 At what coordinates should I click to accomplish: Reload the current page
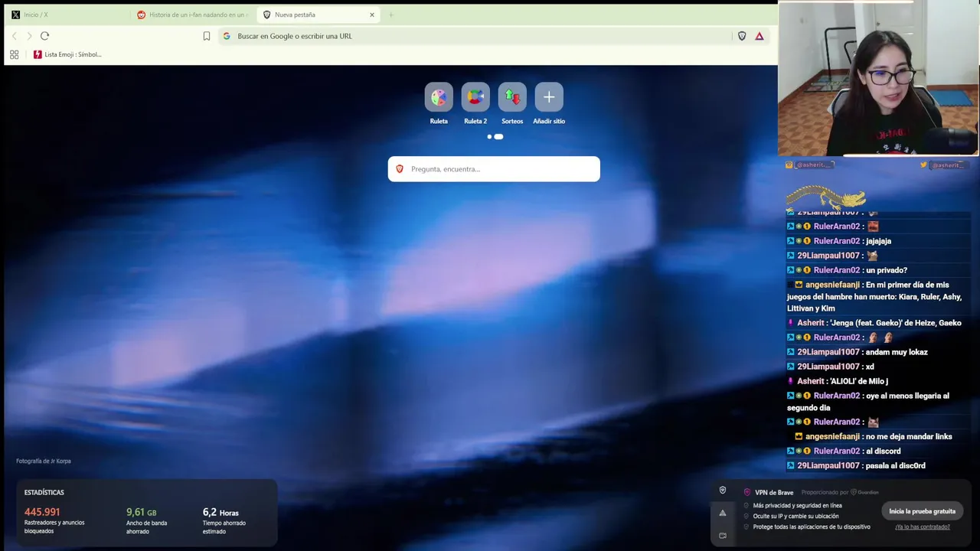(44, 36)
